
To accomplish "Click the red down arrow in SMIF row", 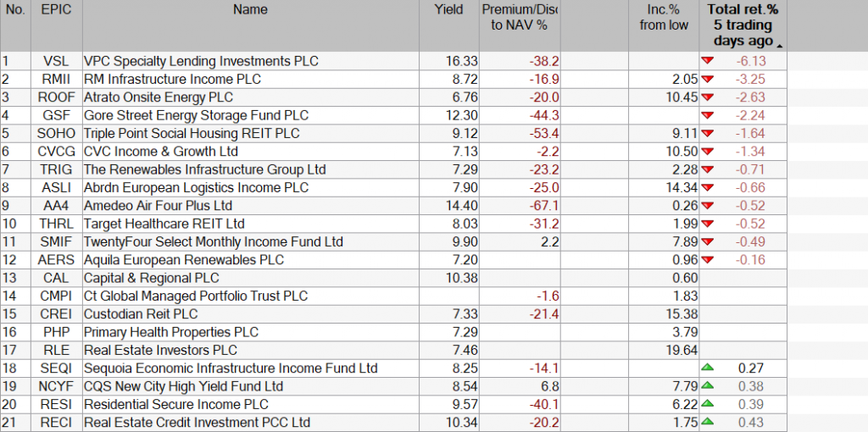I will [708, 241].
